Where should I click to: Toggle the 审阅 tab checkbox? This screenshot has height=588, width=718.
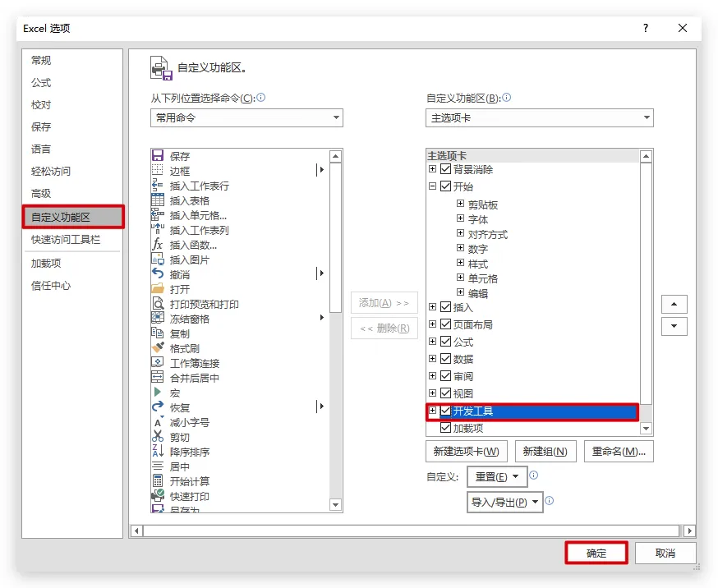tap(445, 375)
